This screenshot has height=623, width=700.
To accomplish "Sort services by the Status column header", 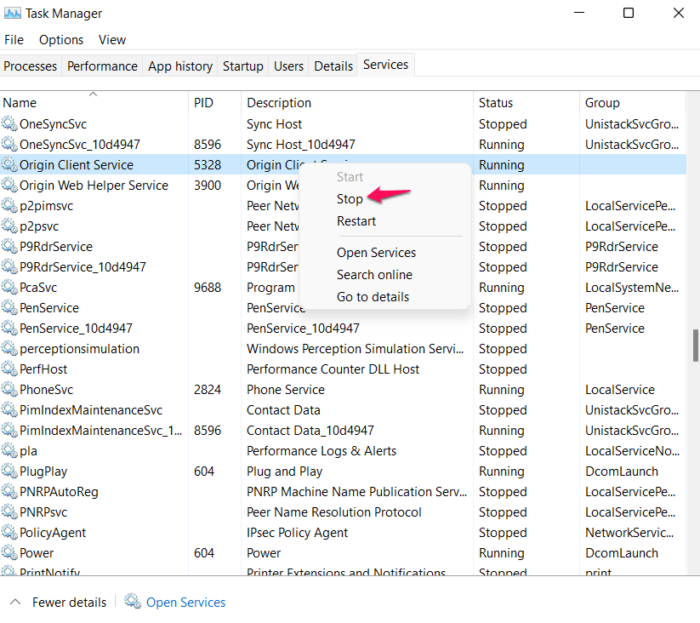I will point(496,103).
